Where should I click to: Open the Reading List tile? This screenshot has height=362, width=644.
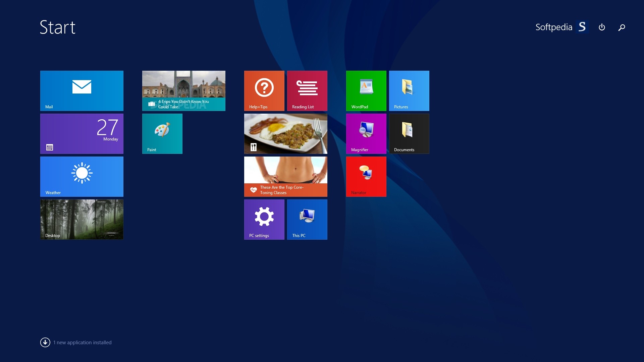307,90
